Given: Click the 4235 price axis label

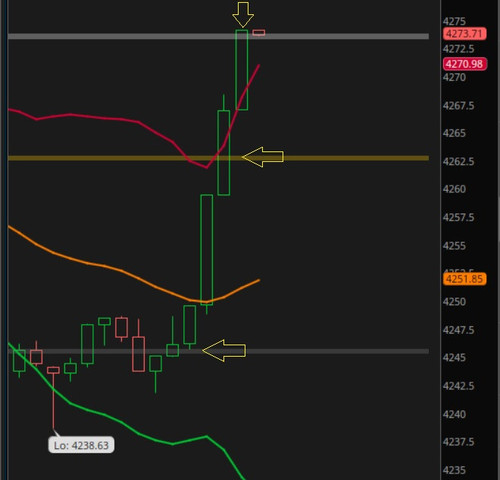Looking at the screenshot, I should (x=454, y=470).
